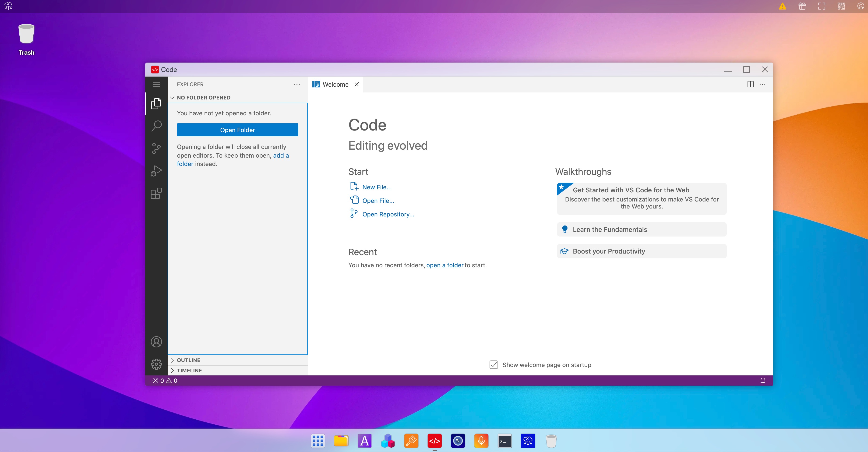The image size is (868, 452).
Task: Open the Source Control view
Action: (156, 148)
